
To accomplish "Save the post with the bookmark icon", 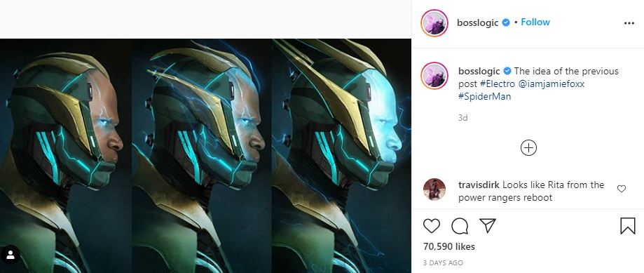I will pos(628,226).
